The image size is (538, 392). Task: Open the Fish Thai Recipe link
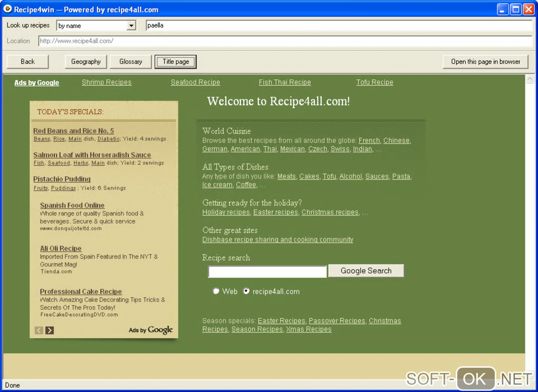coord(285,82)
